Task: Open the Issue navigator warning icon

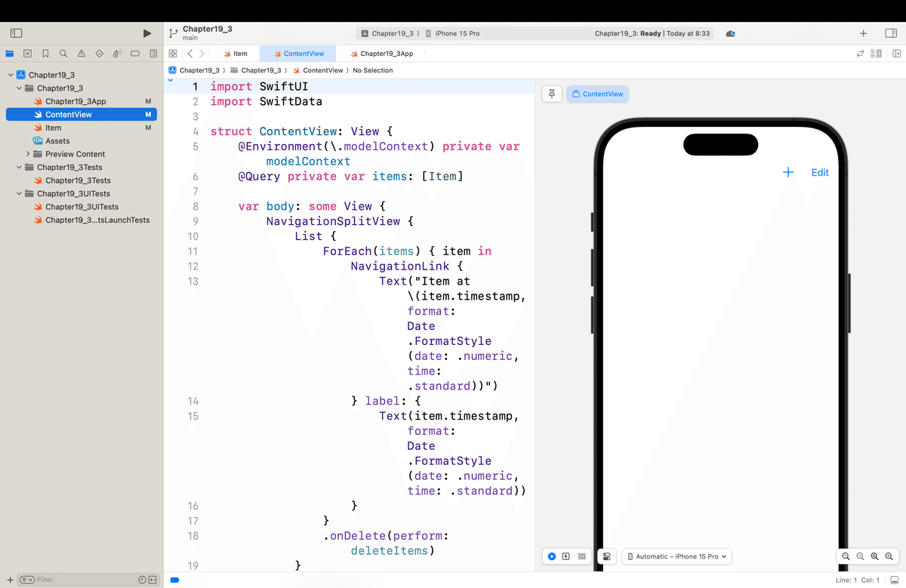Action: (x=81, y=54)
